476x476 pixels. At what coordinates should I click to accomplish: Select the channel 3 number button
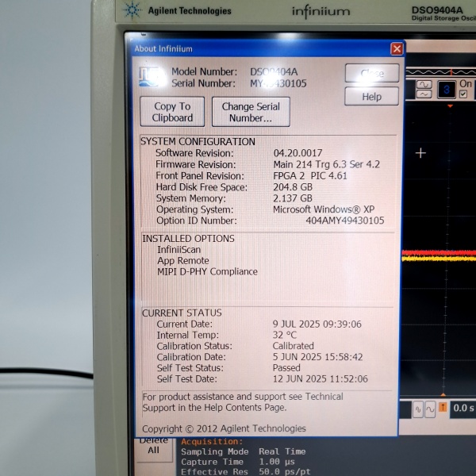[446, 90]
